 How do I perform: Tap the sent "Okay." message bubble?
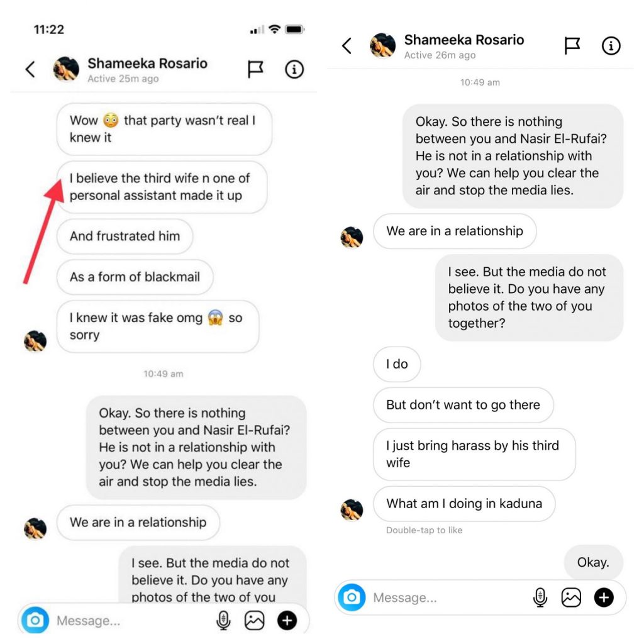[x=593, y=562]
